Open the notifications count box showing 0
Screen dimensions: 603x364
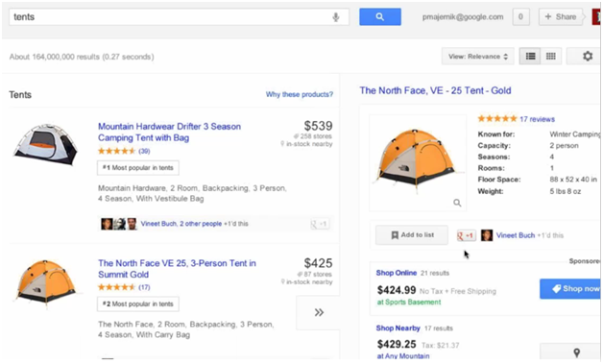click(x=520, y=17)
